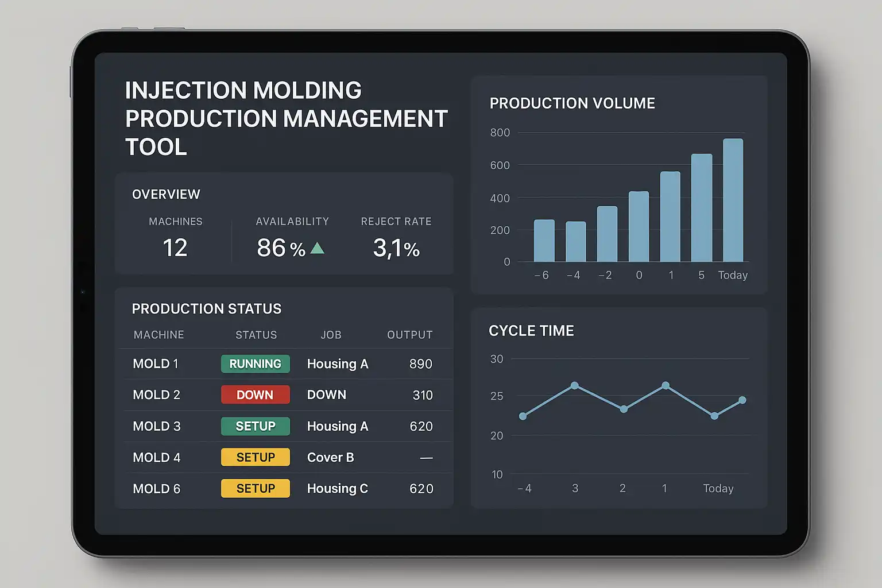Screen dimensions: 882x588
Task: Select the Production Volume bar above −4
Action: (576, 242)
